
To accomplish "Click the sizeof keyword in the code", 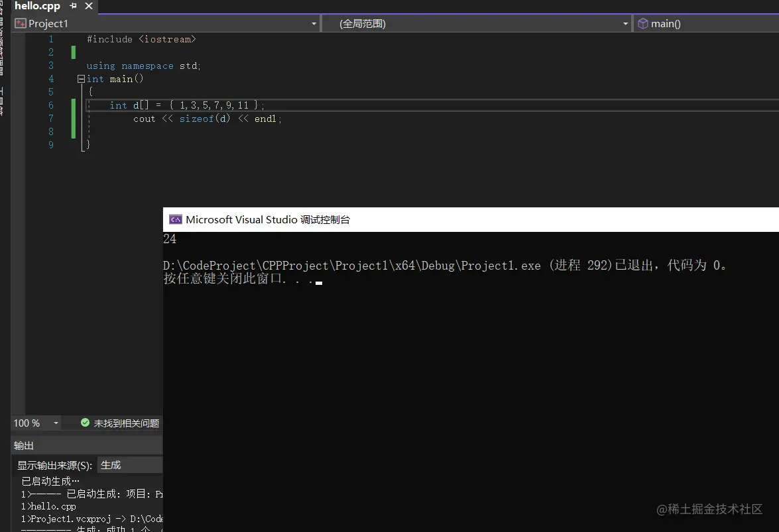I will pos(197,119).
